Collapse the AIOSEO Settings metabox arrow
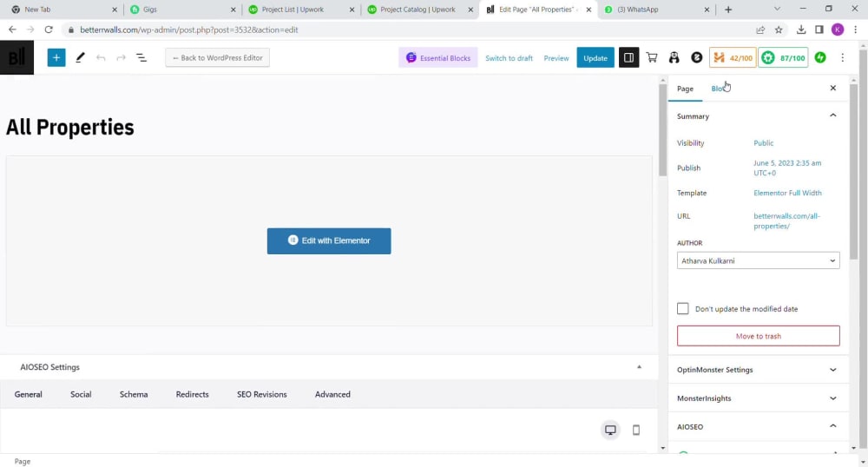 click(639, 367)
